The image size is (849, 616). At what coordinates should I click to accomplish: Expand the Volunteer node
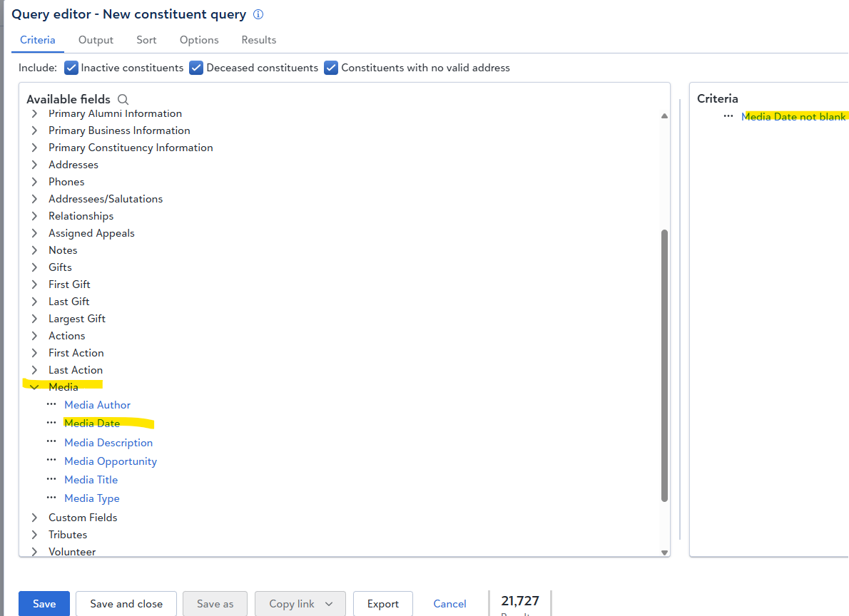[35, 552]
